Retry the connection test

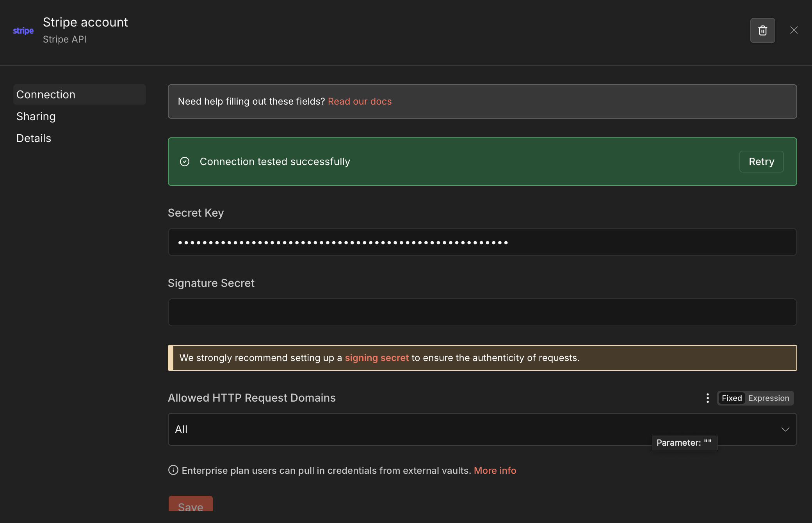(x=761, y=162)
